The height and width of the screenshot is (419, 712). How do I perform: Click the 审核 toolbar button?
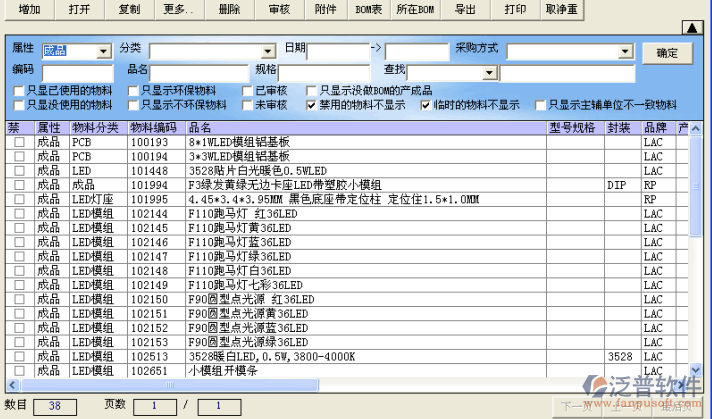(281, 8)
